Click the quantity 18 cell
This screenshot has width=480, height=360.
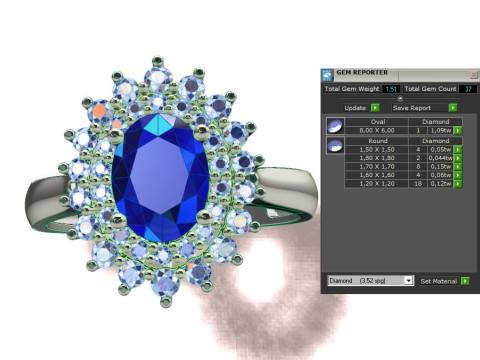coord(418,184)
